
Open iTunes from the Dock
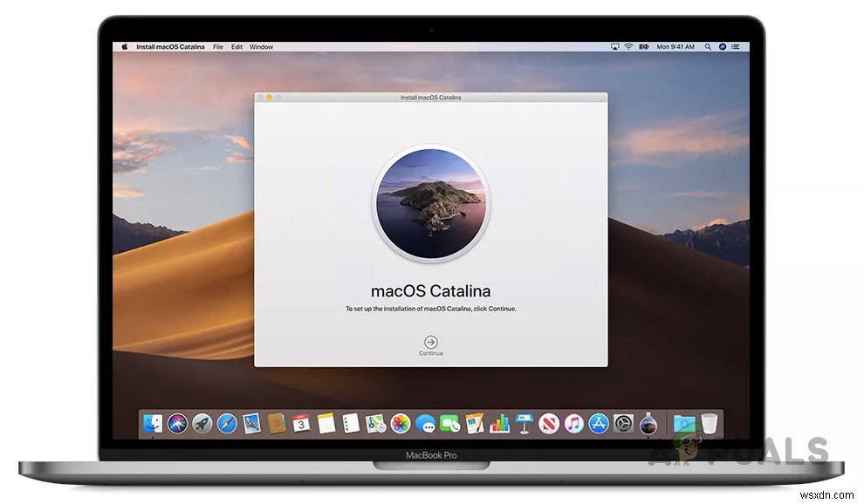coord(573,424)
